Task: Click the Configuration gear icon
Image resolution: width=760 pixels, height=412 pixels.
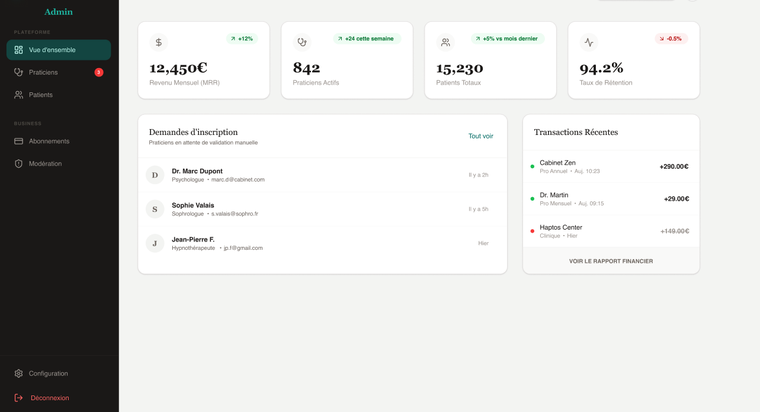Action: (x=18, y=373)
